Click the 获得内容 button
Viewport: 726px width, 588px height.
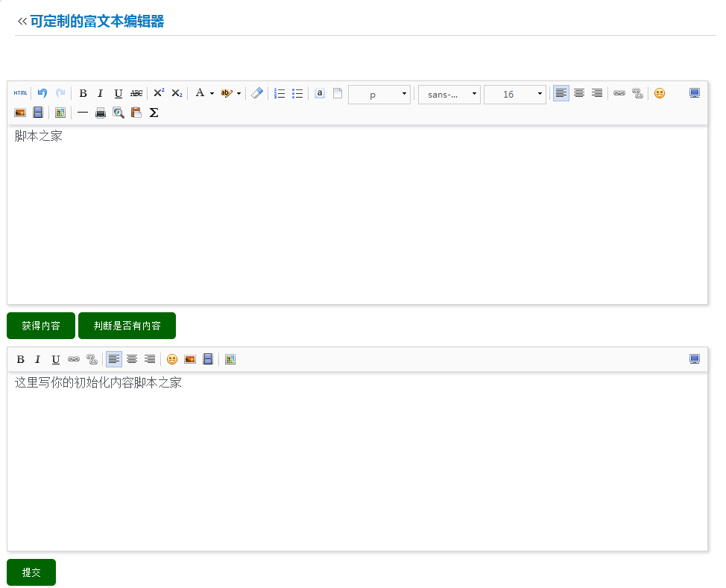pyautogui.click(x=41, y=326)
